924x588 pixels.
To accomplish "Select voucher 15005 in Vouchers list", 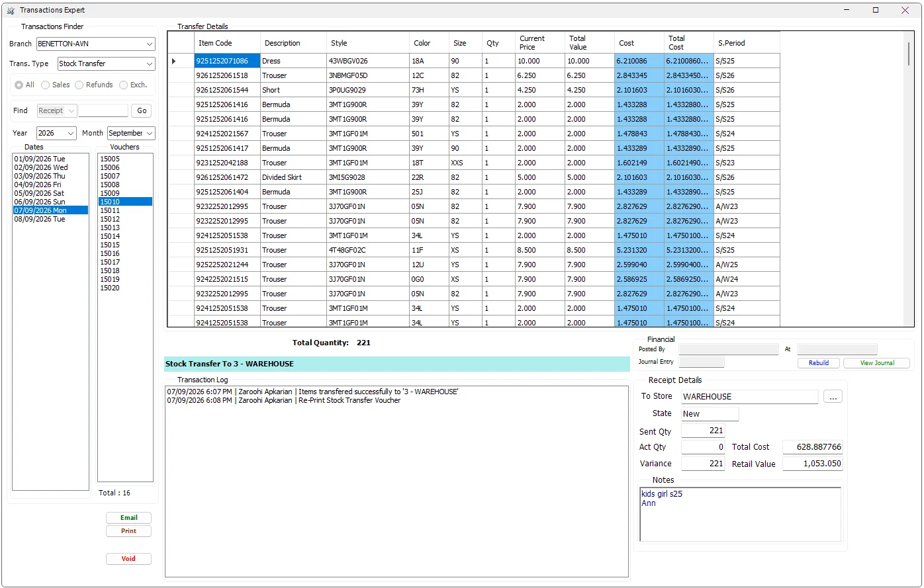I will (x=125, y=159).
